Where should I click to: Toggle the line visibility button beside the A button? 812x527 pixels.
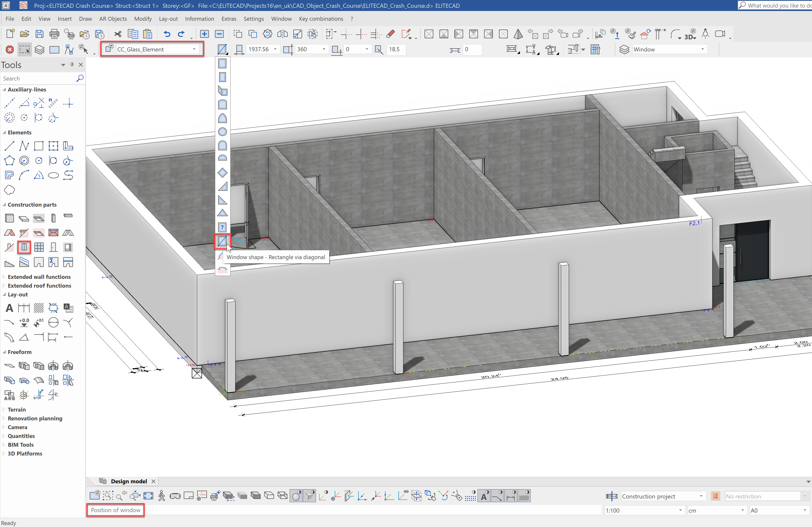[497, 496]
